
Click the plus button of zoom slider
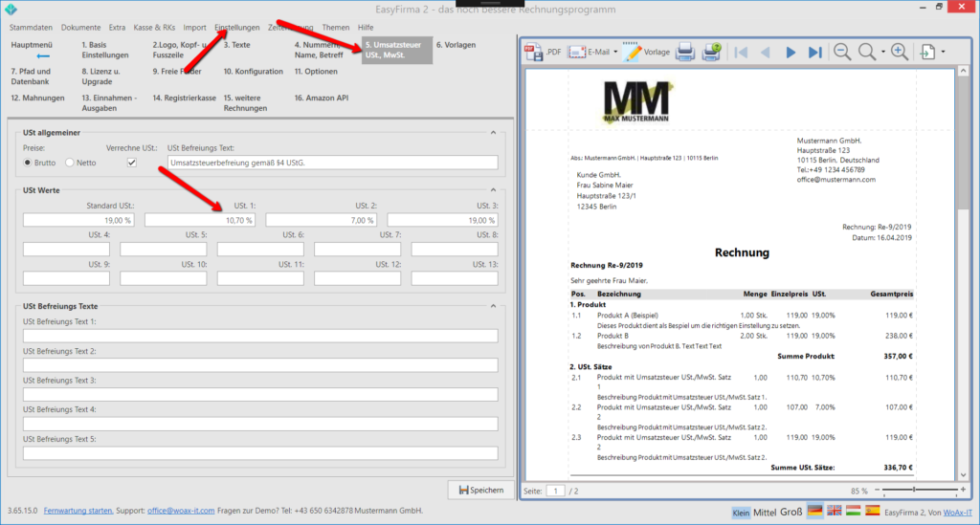point(963,490)
